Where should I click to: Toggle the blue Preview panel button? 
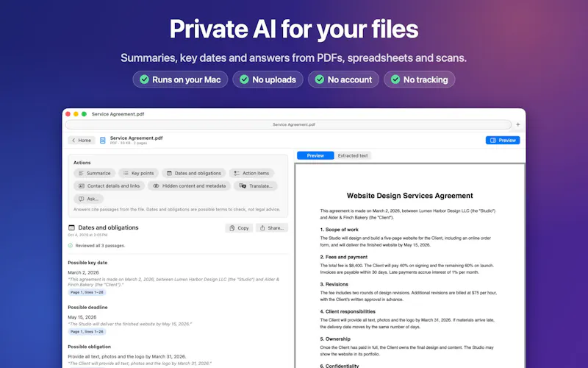pyautogui.click(x=503, y=140)
